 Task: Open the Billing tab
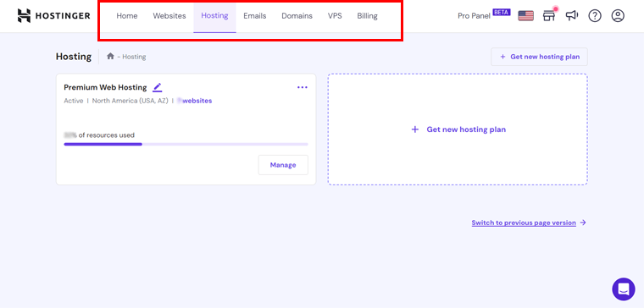pos(367,16)
